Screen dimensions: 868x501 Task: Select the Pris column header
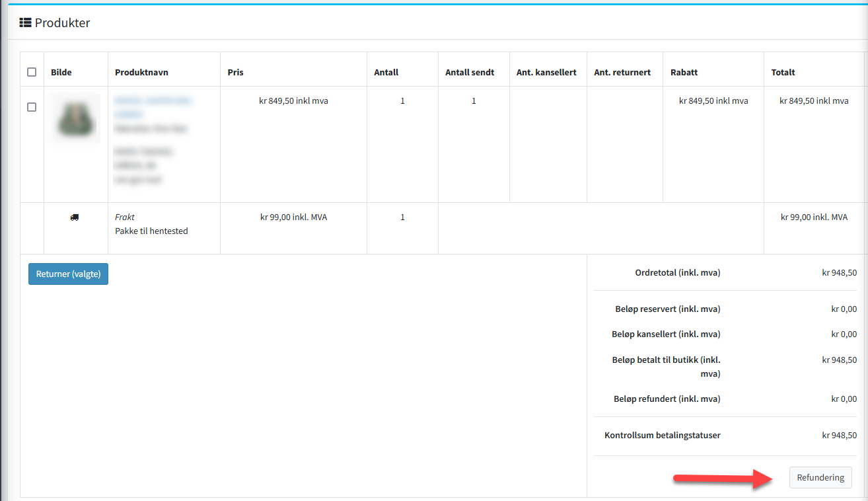click(235, 72)
